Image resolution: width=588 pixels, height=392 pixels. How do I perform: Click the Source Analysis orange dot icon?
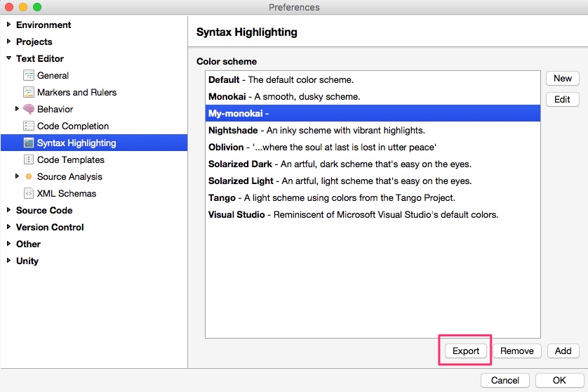[x=29, y=176]
